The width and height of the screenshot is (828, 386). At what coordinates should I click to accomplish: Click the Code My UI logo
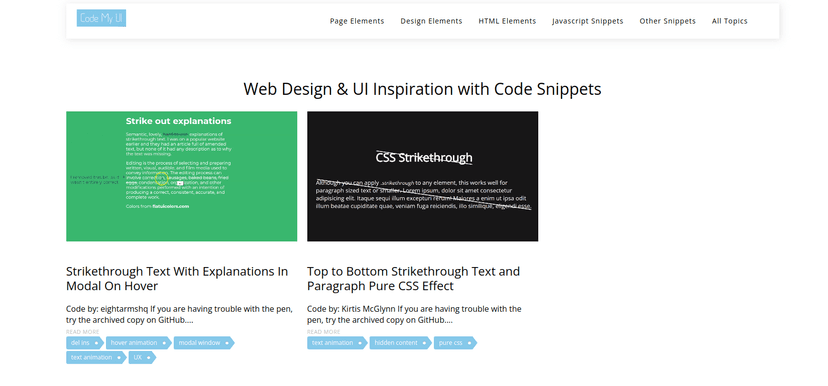pyautogui.click(x=101, y=18)
